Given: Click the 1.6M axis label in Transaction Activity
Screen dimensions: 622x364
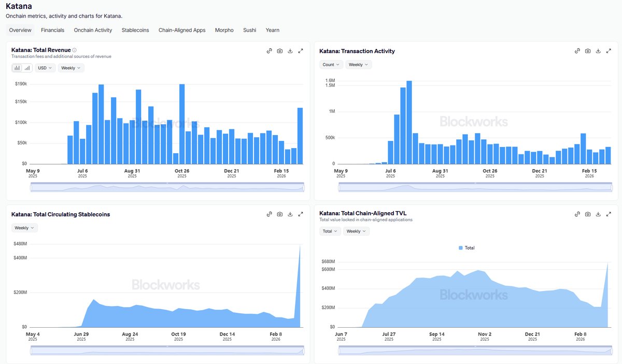Looking at the screenshot, I should (330, 81).
